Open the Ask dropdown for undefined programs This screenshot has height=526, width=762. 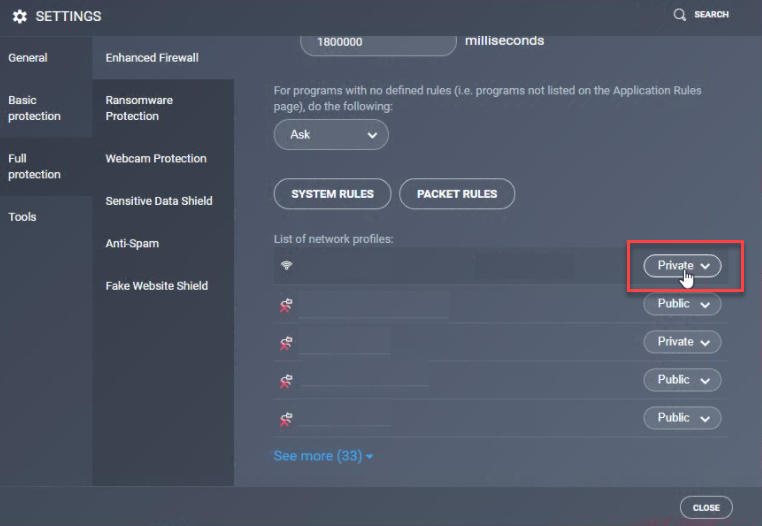331,135
